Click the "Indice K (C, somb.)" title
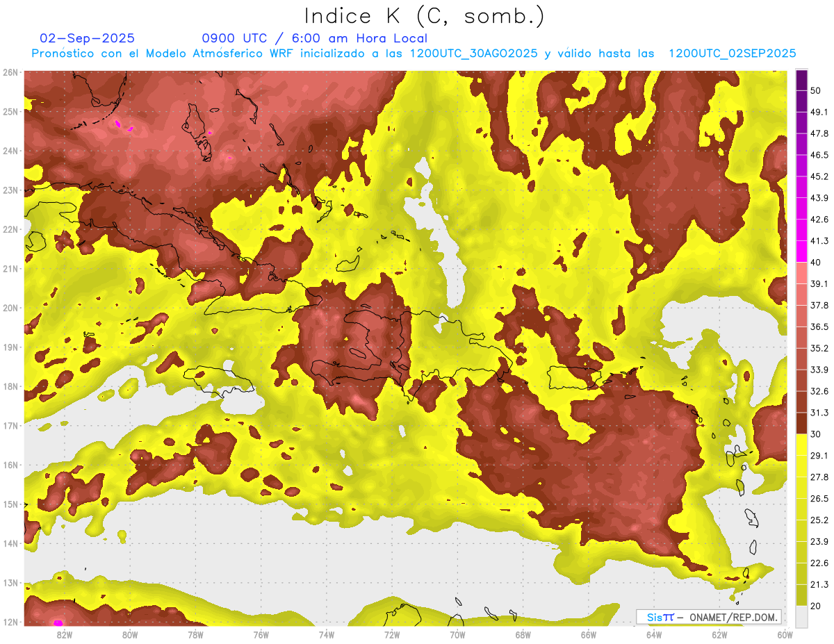This screenshot has height=644, width=834. (x=424, y=17)
